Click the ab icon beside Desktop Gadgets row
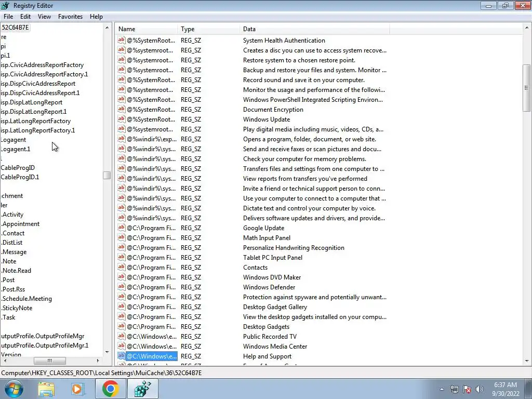This screenshot has width=532, height=399. (122, 326)
